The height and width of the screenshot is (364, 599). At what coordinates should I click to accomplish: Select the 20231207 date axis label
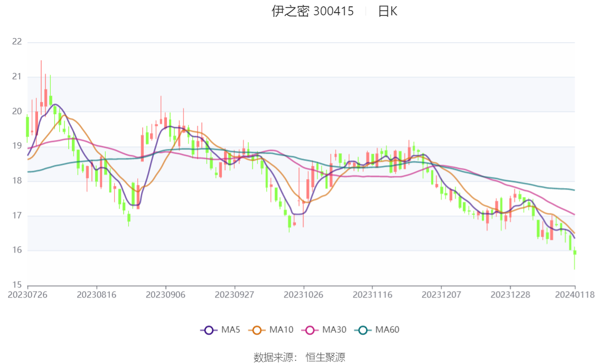(441, 295)
